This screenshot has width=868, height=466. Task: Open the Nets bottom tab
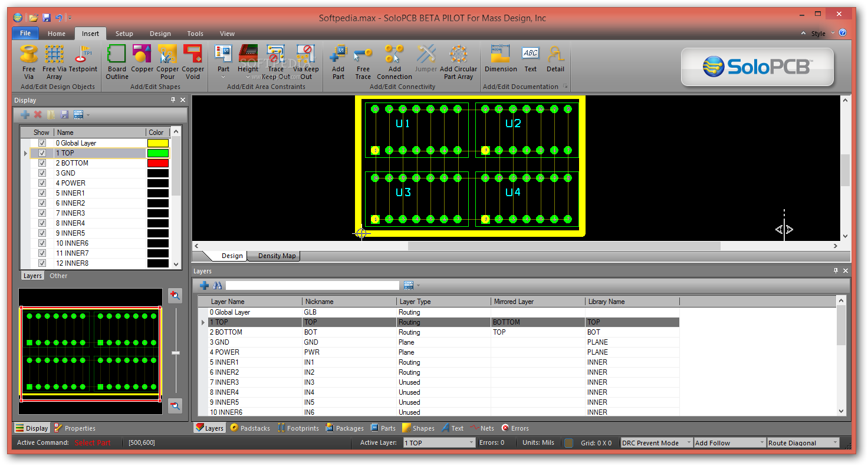click(482, 428)
